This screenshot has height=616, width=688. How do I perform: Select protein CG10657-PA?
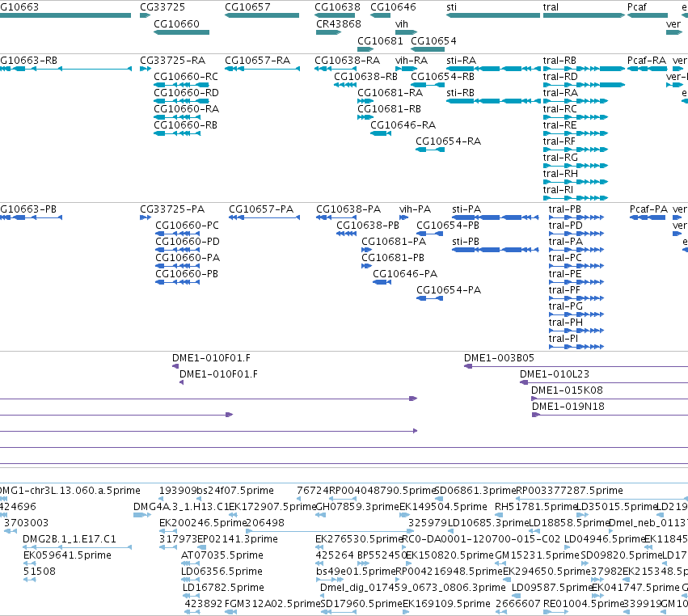260,209
